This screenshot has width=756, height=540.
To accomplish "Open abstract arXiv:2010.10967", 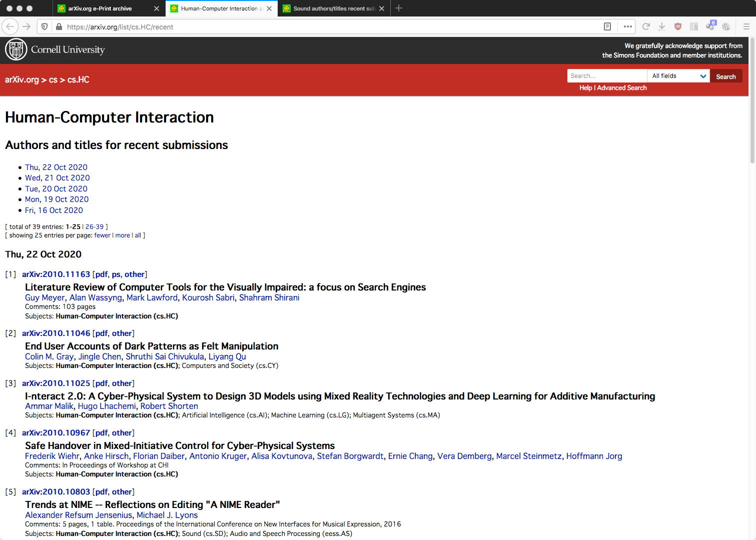I will [56, 432].
